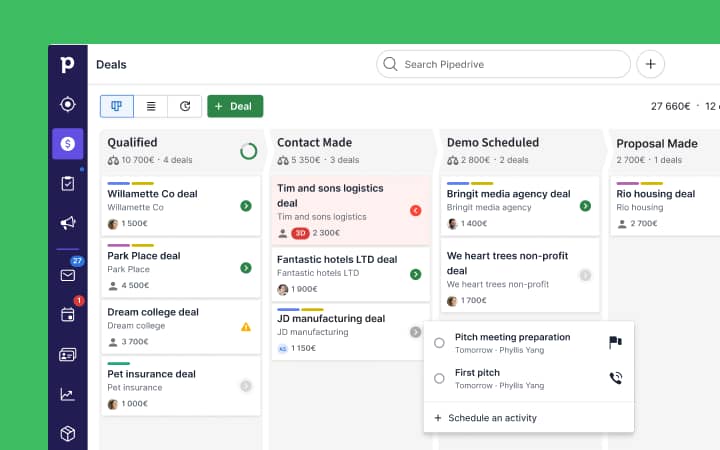
Task: Click Dream college deal warning icon
Action: pyautogui.click(x=246, y=327)
